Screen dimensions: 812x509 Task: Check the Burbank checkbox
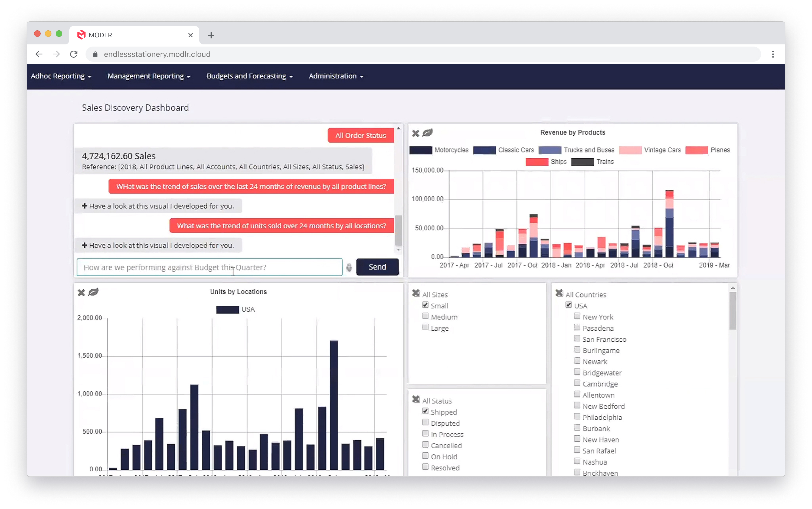577,428
